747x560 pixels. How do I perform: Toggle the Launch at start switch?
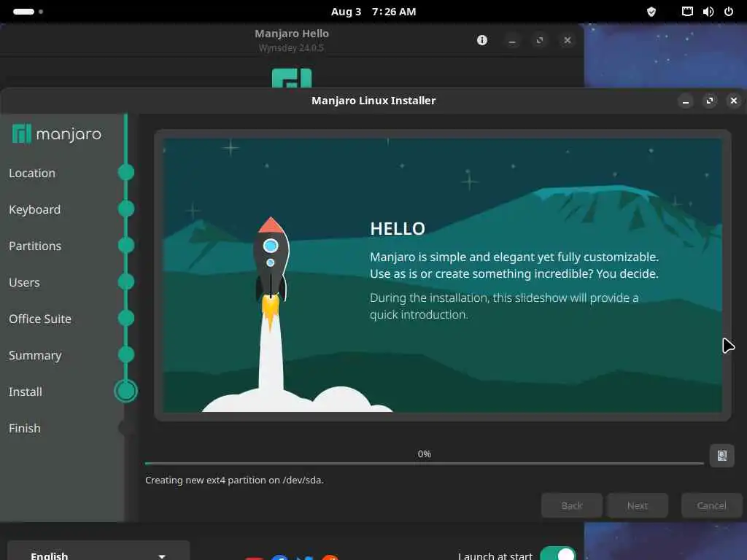click(558, 554)
